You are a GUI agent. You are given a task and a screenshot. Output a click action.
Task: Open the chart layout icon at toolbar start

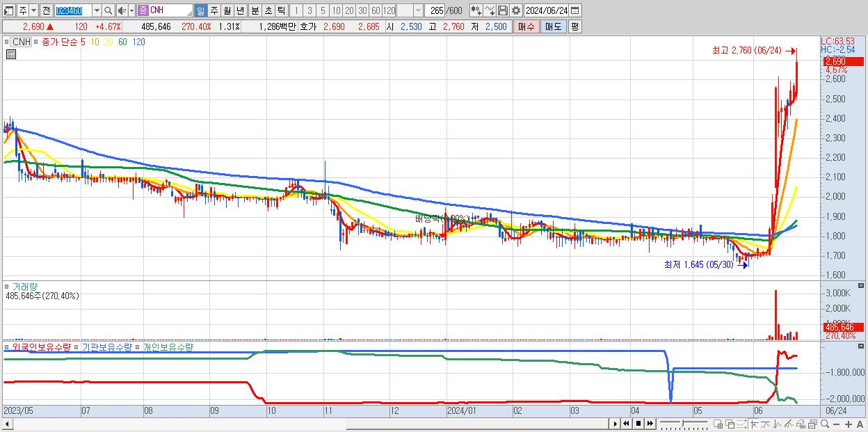tap(8, 10)
